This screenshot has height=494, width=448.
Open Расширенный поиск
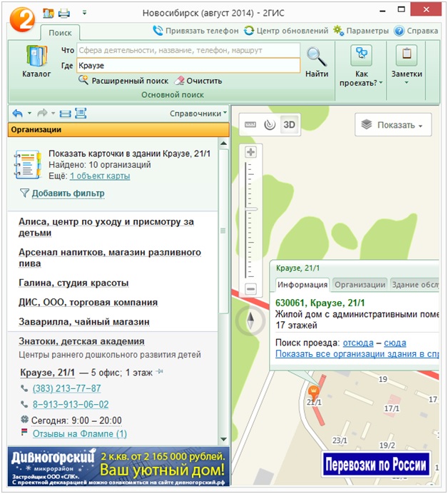[x=123, y=81]
